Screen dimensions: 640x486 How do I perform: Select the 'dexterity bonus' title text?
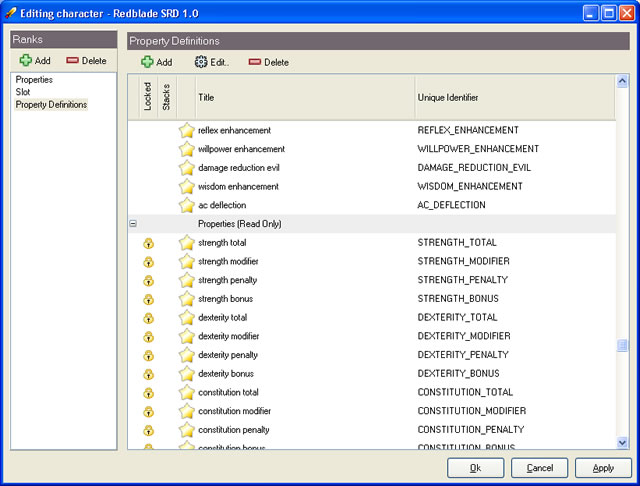[x=226, y=373]
